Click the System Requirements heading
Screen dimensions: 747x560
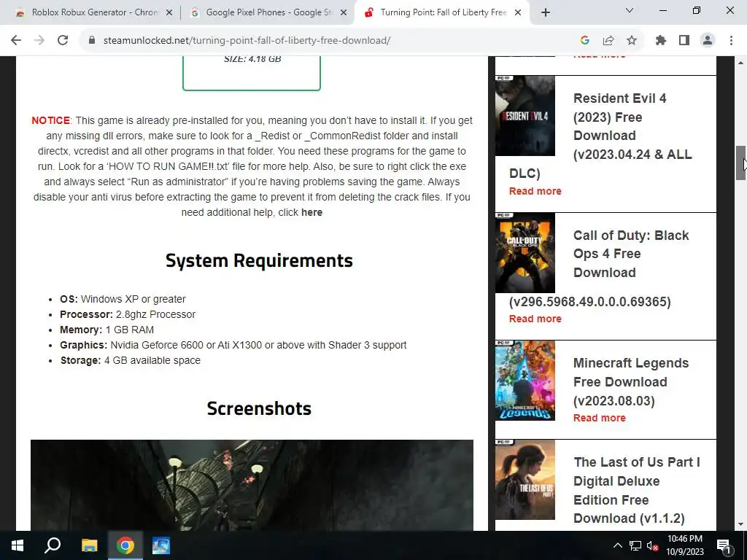pos(259,260)
